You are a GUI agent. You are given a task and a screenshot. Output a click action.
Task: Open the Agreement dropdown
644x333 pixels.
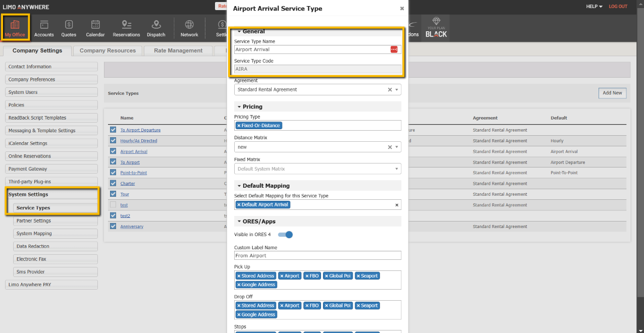[x=397, y=90]
